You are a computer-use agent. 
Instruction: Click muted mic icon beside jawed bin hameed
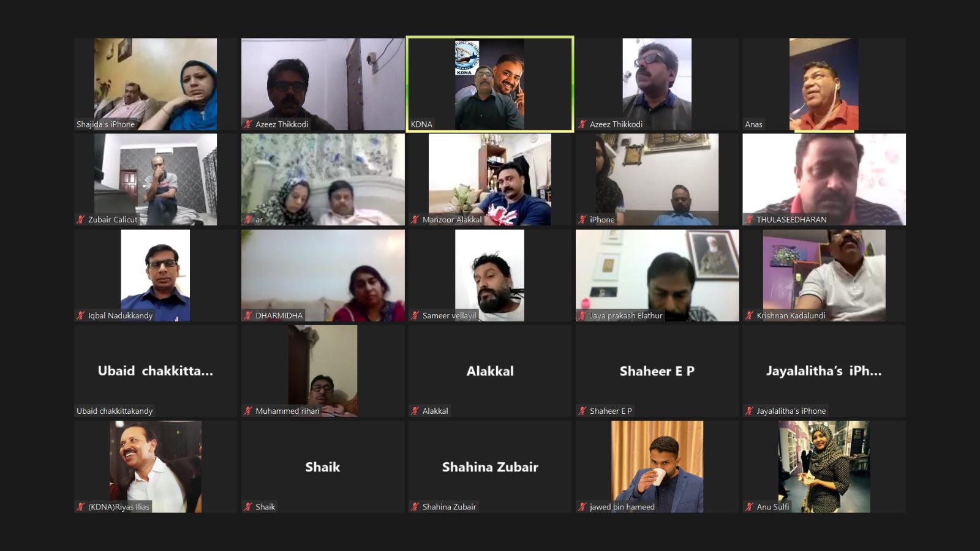[582, 507]
